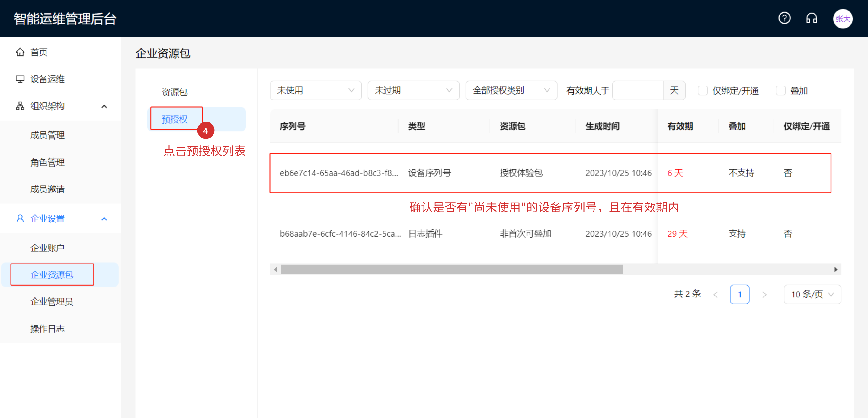The image size is (868, 418).
Task: Open 成员管理 submenu item
Action: click(47, 135)
